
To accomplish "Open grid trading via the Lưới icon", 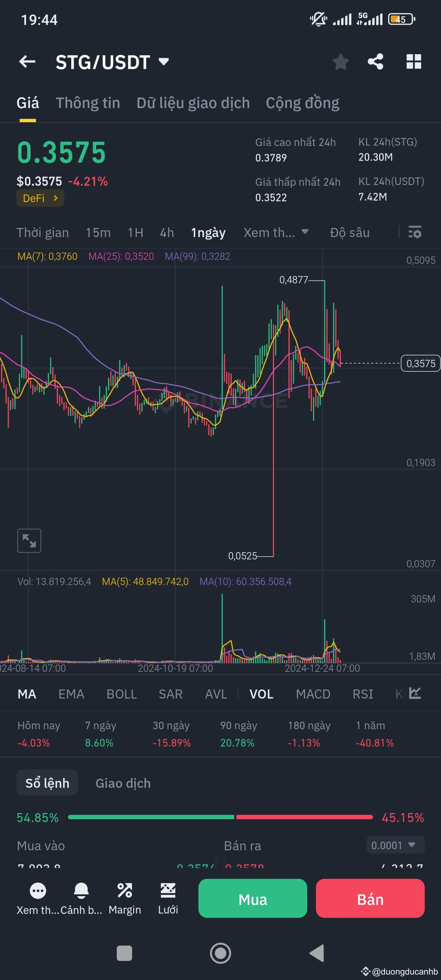I will point(168,891).
